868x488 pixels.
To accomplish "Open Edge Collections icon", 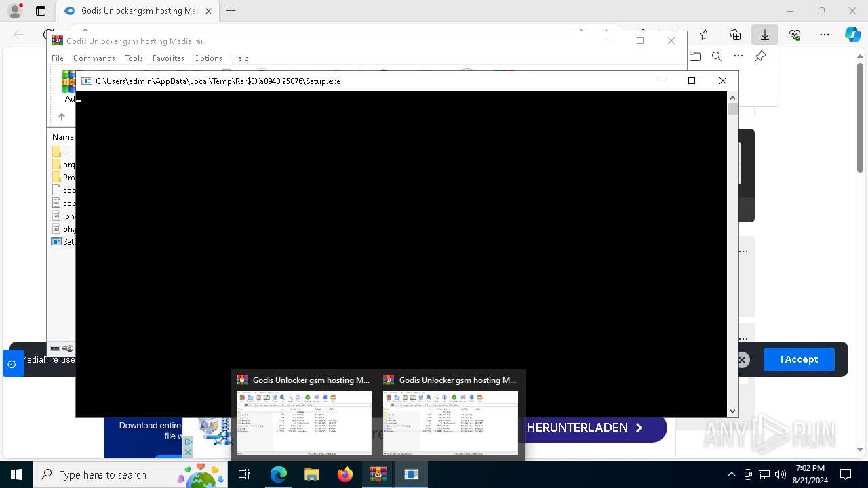I will point(735,35).
